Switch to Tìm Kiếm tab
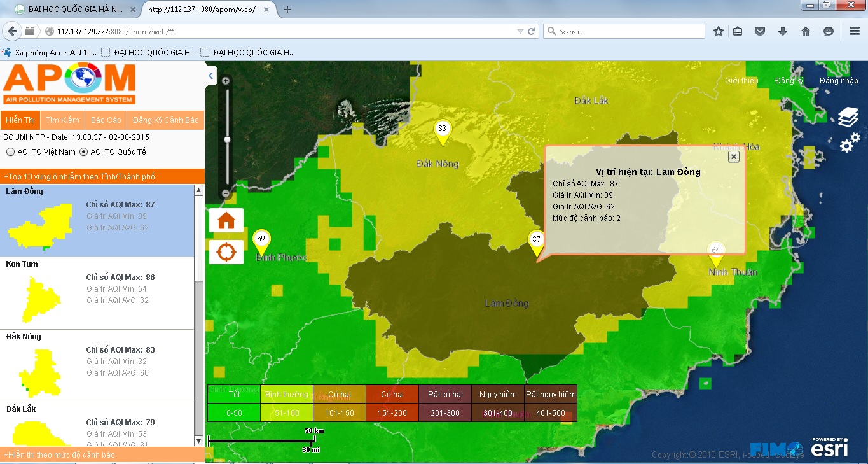This screenshot has width=868, height=464. click(62, 120)
